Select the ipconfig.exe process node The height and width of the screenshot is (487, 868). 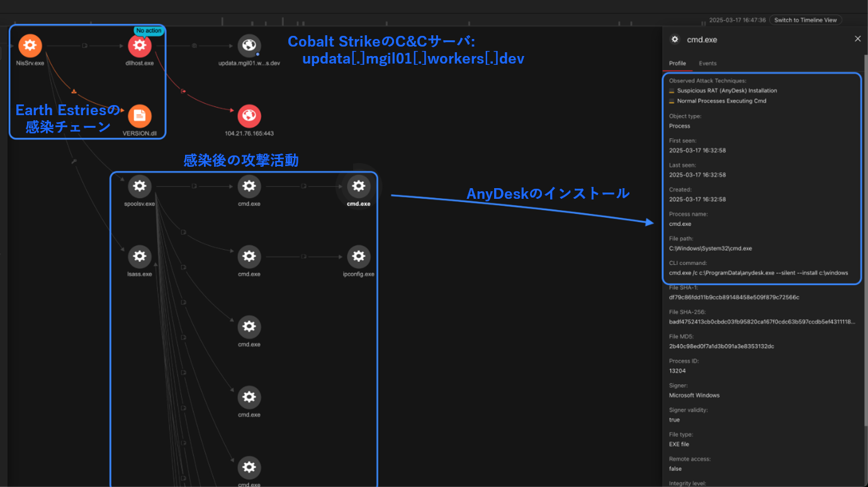click(359, 257)
